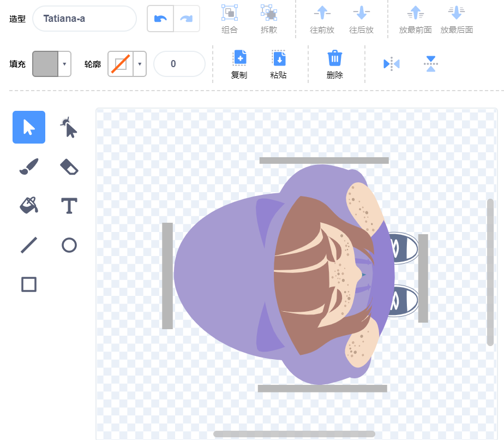Redo the last undone action
Viewport: 504px width, 440px height.
click(x=187, y=19)
